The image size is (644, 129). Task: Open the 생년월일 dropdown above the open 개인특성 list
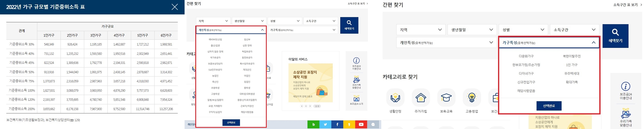pos(249,21)
